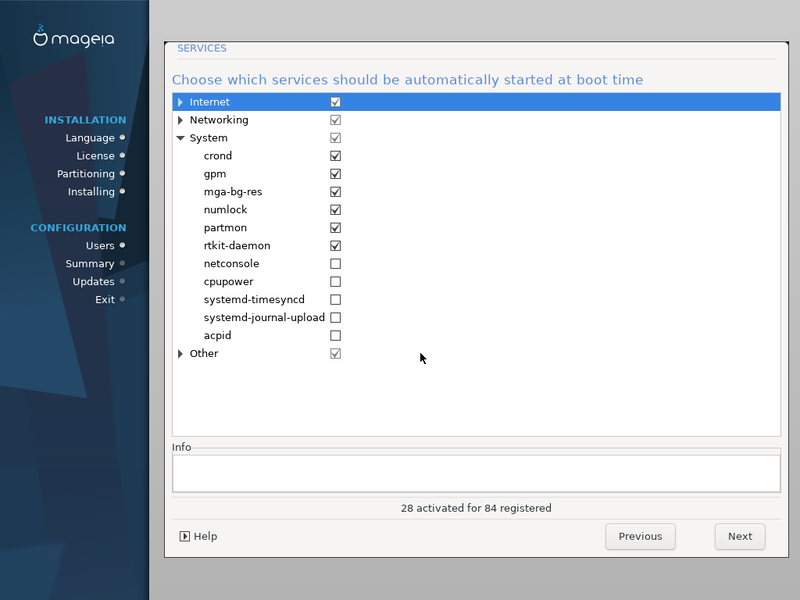Toggle the Internet group checkbox
The width and height of the screenshot is (800, 600).
(x=335, y=102)
